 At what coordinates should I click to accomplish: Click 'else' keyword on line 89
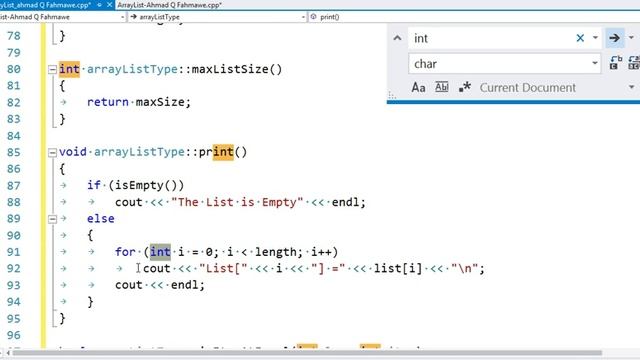point(101,219)
